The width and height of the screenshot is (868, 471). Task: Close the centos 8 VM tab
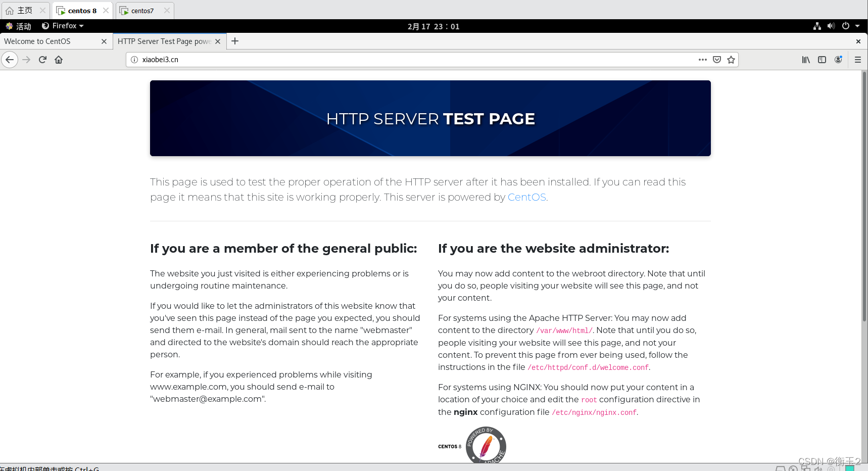[106, 11]
